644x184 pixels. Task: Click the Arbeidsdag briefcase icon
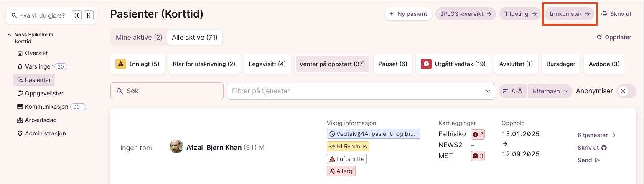coord(20,120)
